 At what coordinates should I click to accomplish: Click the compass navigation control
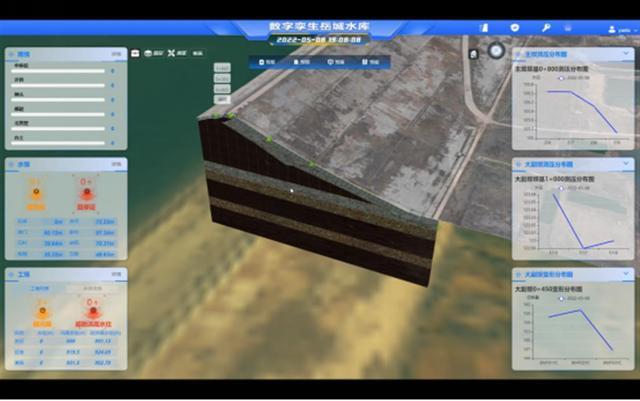click(495, 51)
